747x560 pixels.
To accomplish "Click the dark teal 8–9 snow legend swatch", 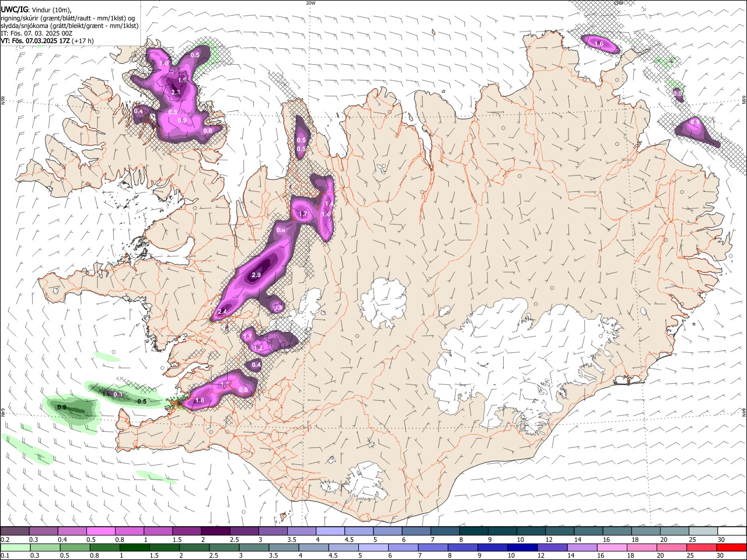I will coord(473,531).
